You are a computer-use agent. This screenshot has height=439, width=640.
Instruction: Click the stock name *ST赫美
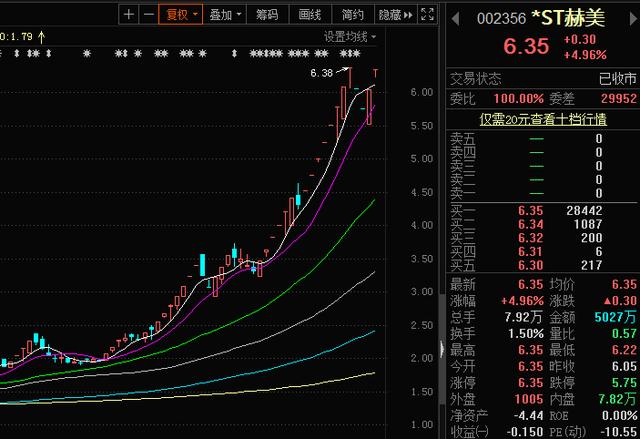[568, 18]
